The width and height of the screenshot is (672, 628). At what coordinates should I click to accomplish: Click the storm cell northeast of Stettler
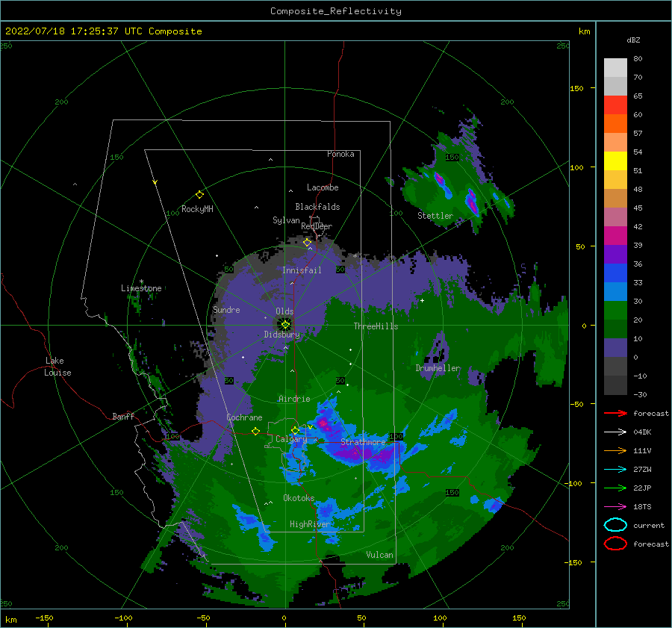pyautogui.click(x=471, y=202)
